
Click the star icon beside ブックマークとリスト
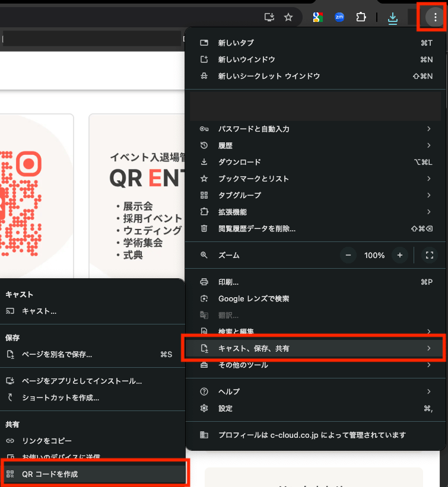click(x=204, y=179)
